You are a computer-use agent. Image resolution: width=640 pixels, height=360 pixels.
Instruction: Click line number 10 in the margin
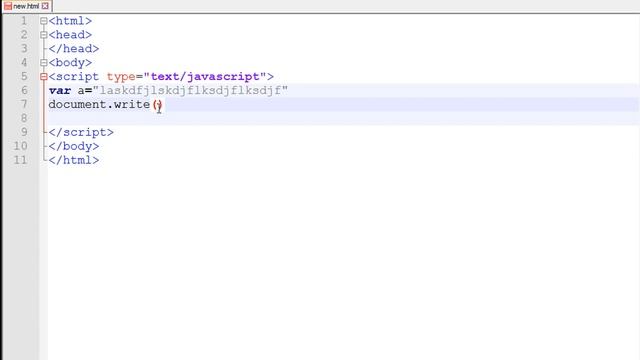click(x=21, y=146)
